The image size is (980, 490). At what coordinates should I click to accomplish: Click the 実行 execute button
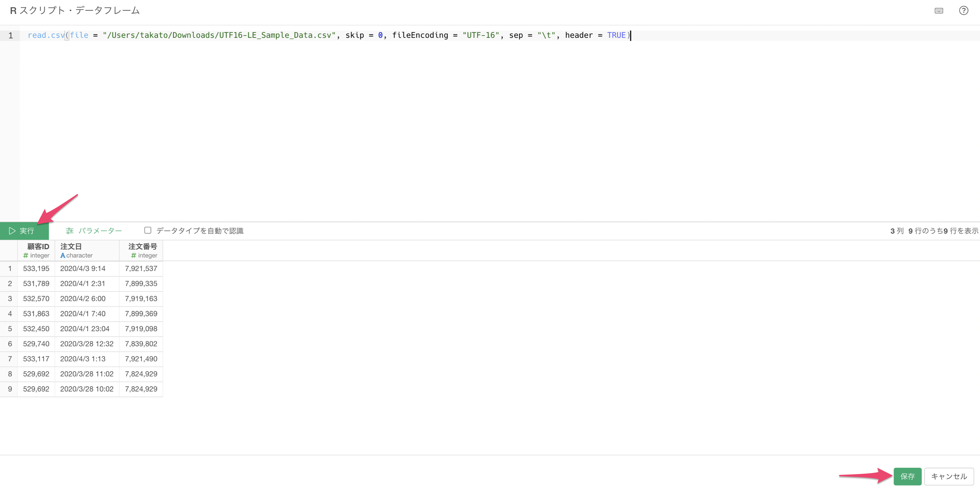[24, 231]
